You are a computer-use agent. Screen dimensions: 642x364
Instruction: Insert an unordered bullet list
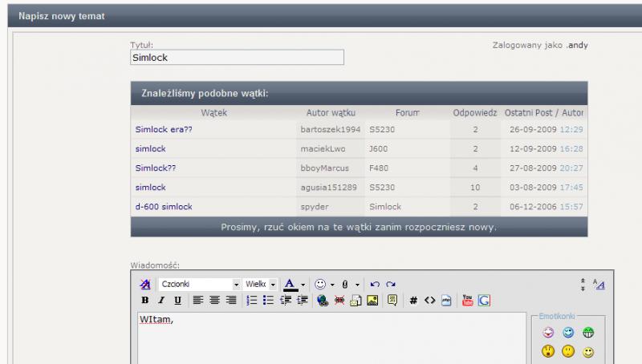268,300
